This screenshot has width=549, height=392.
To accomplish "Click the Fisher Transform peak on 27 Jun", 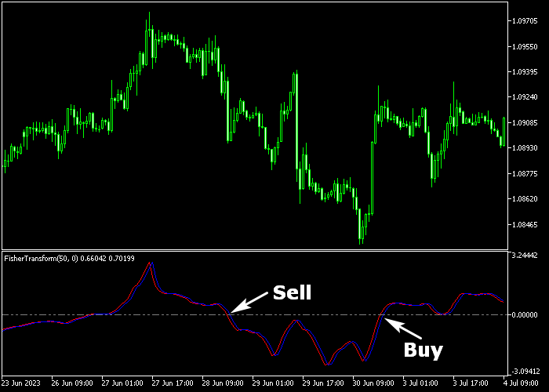I will click(151, 263).
